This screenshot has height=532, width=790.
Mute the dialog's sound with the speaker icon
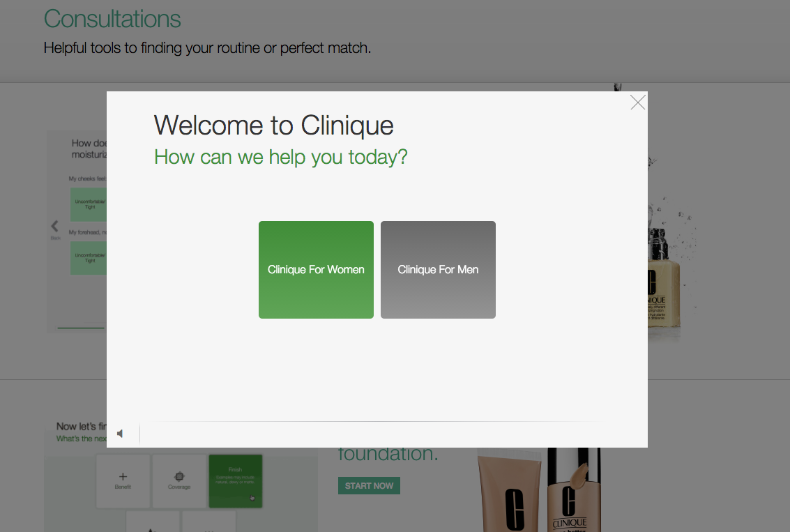(x=120, y=434)
